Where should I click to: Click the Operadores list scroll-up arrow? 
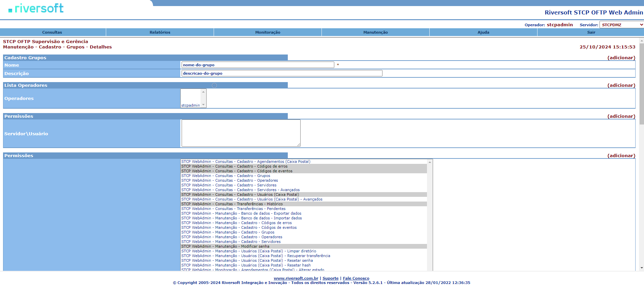pos(203,92)
